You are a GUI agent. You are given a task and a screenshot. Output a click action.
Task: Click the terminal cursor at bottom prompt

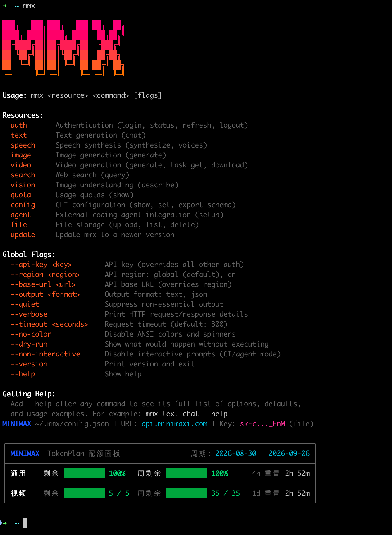click(x=25, y=523)
